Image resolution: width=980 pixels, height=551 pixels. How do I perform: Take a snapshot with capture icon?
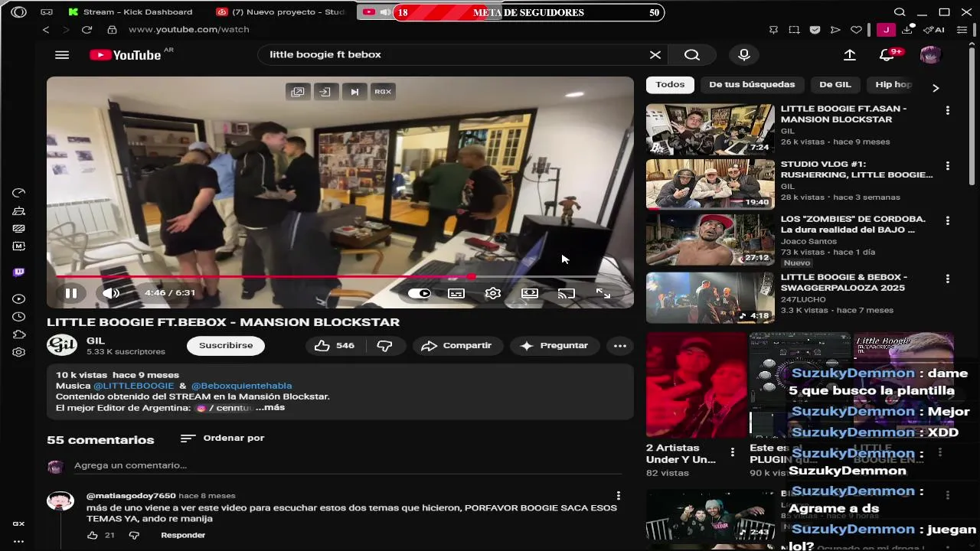[794, 30]
